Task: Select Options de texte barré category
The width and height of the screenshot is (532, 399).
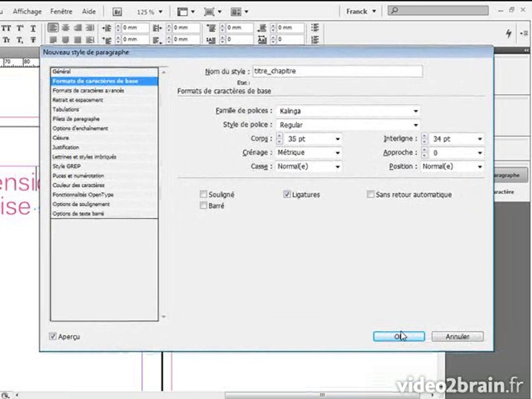Action: 104,214
